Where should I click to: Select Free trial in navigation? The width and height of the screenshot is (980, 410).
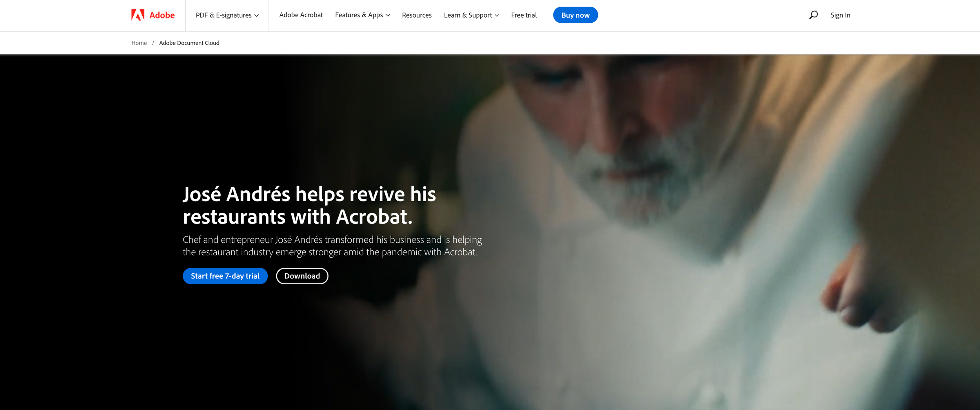click(524, 15)
